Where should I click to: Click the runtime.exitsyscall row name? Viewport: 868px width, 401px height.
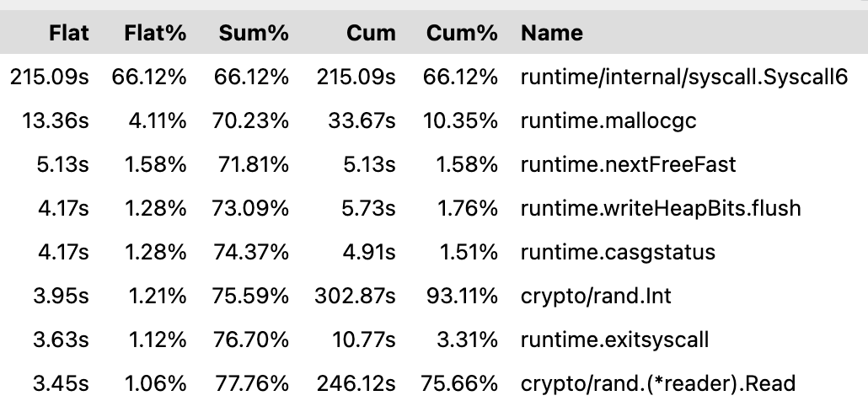tap(614, 339)
